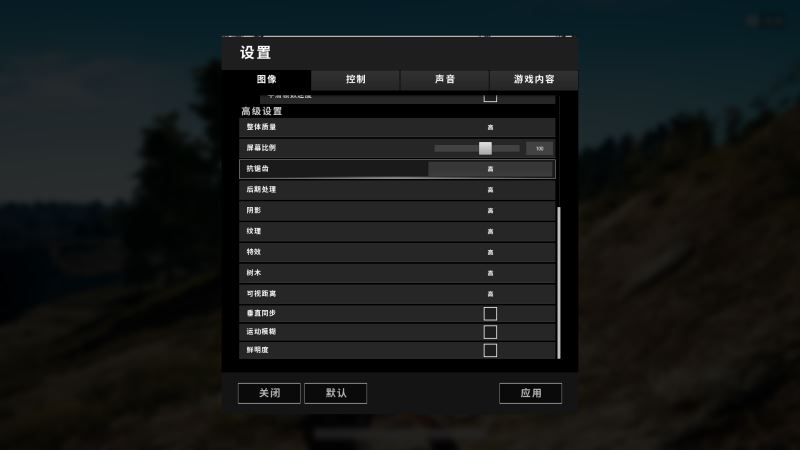Viewport: 800px width, 450px height.
Task: Click the 默认 button to reset settings
Action: (x=336, y=393)
